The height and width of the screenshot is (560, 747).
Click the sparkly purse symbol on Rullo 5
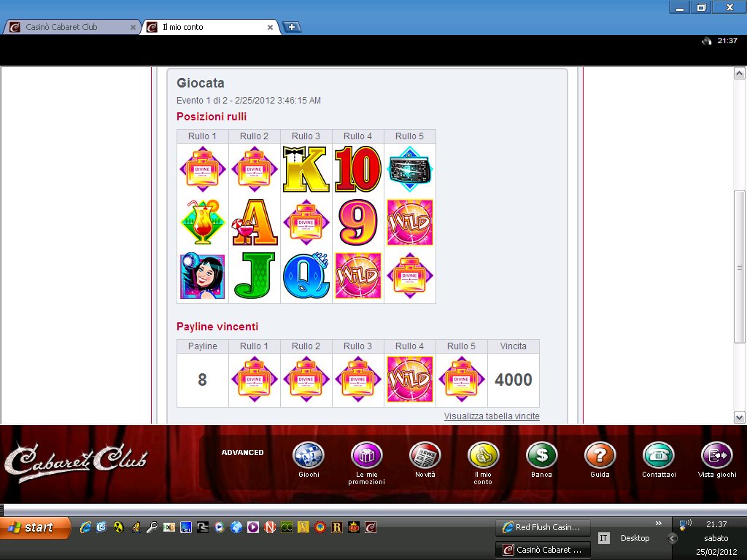410,169
